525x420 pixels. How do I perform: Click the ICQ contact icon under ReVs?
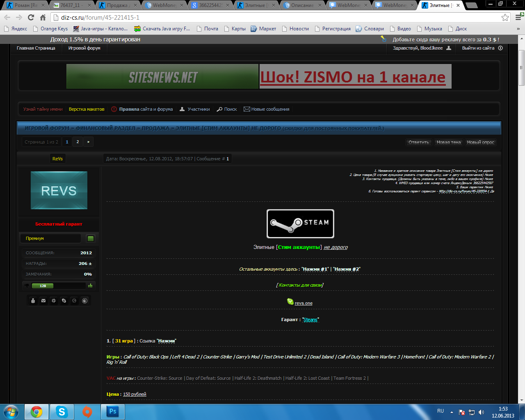[54, 301]
